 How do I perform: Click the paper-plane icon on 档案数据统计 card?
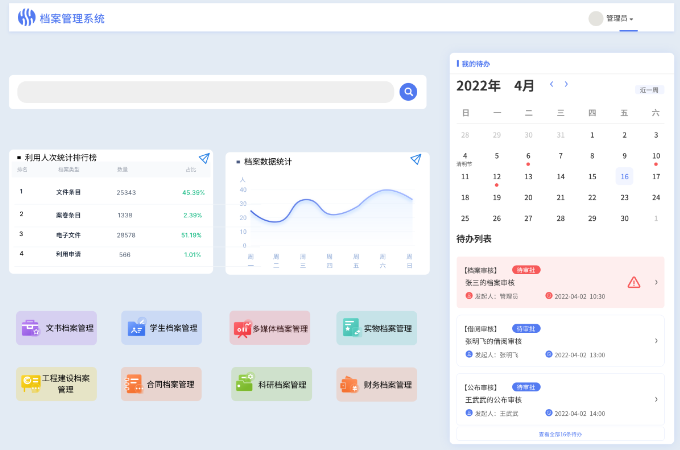(x=416, y=159)
